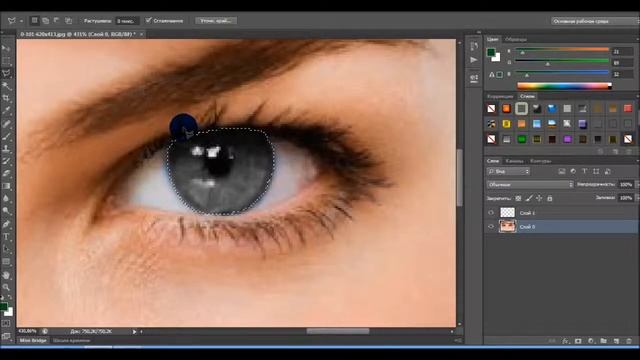Click the Refine Edge button
640x360 pixels.
click(x=216, y=20)
